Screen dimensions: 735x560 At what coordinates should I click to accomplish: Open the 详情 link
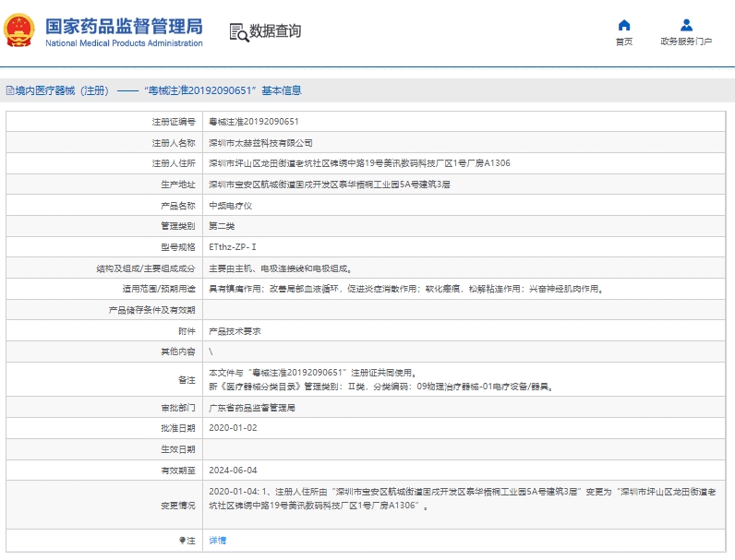click(x=218, y=541)
